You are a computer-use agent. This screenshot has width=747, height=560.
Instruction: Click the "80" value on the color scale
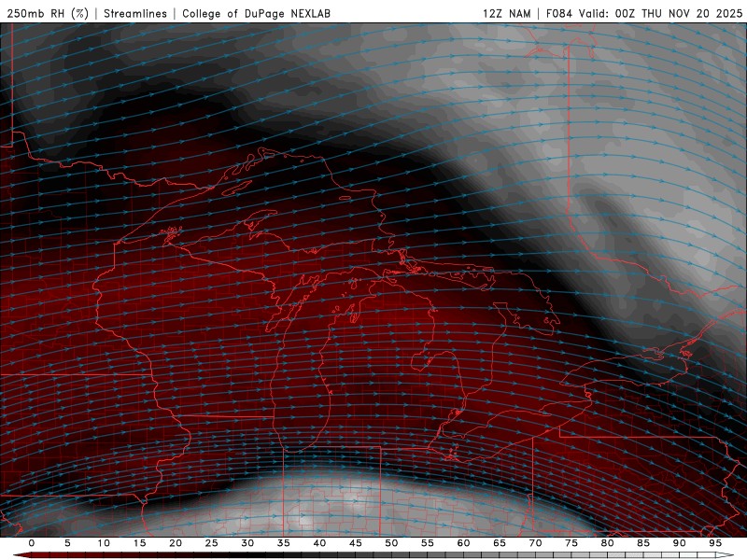[608, 543]
